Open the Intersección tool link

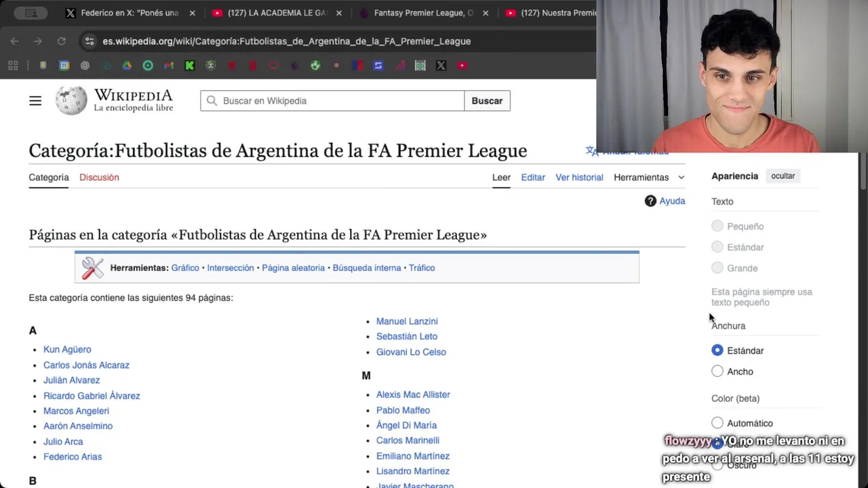[231, 268]
